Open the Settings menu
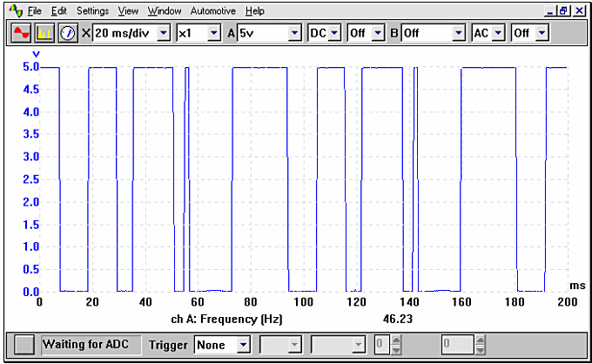592x364 pixels. pos(92,11)
